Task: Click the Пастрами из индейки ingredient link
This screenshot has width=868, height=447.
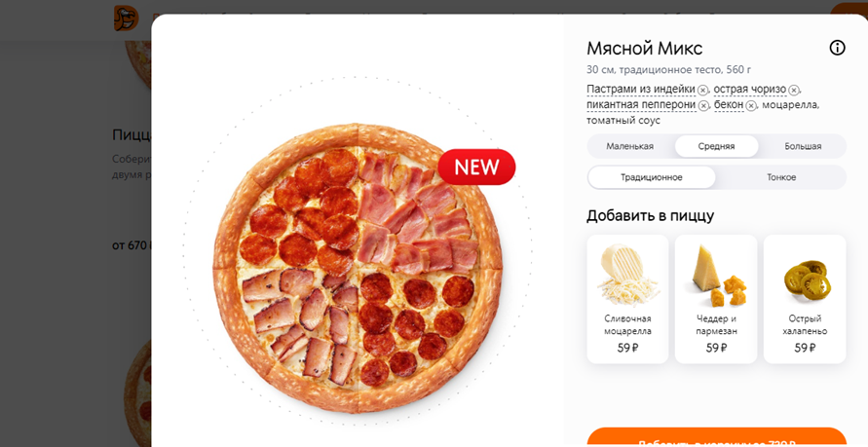Action: tap(640, 89)
